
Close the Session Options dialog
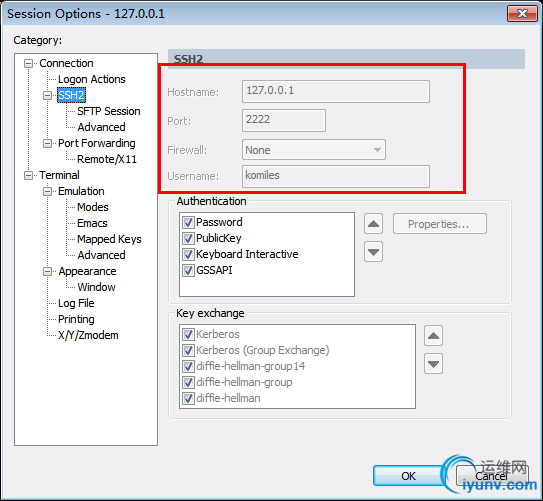point(522,14)
